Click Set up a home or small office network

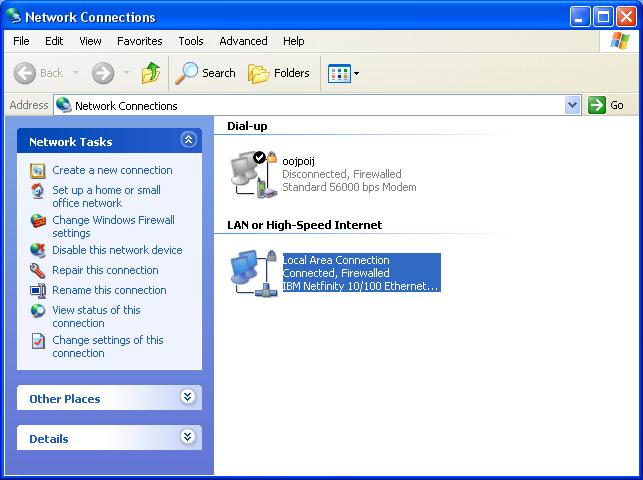click(x=106, y=197)
